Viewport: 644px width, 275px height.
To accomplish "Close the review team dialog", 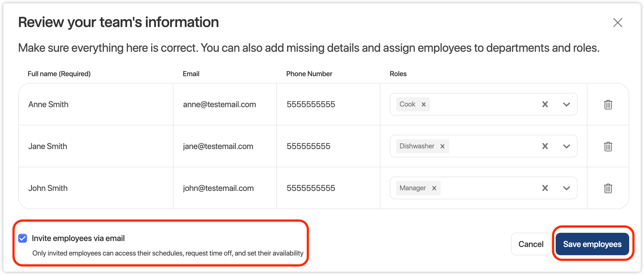I will pos(617,23).
